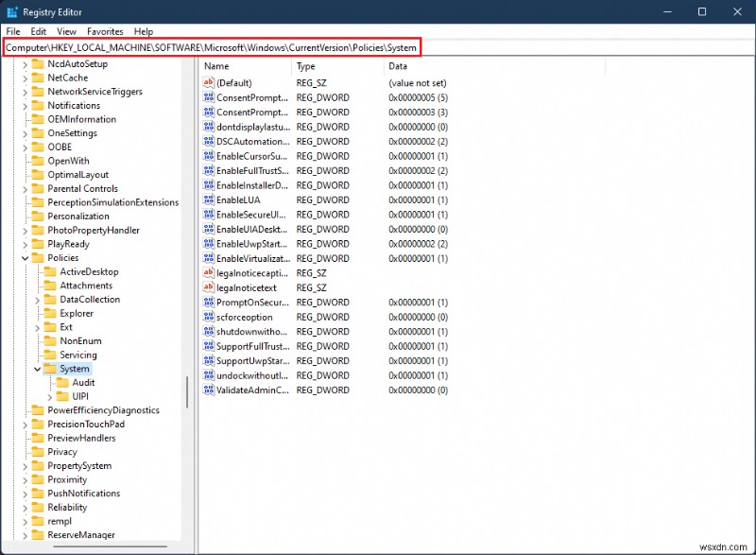The width and height of the screenshot is (756, 555).
Task: Click the (value not set) data cell
Action: (418, 83)
